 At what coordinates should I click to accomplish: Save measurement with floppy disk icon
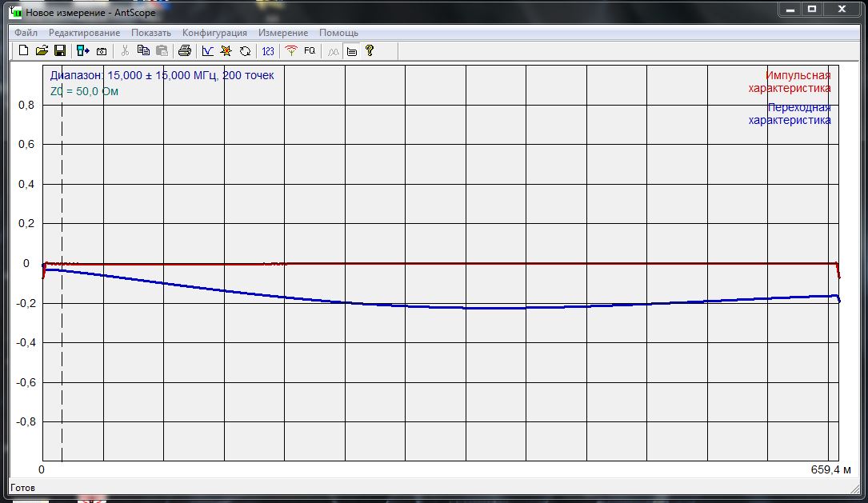(x=59, y=50)
